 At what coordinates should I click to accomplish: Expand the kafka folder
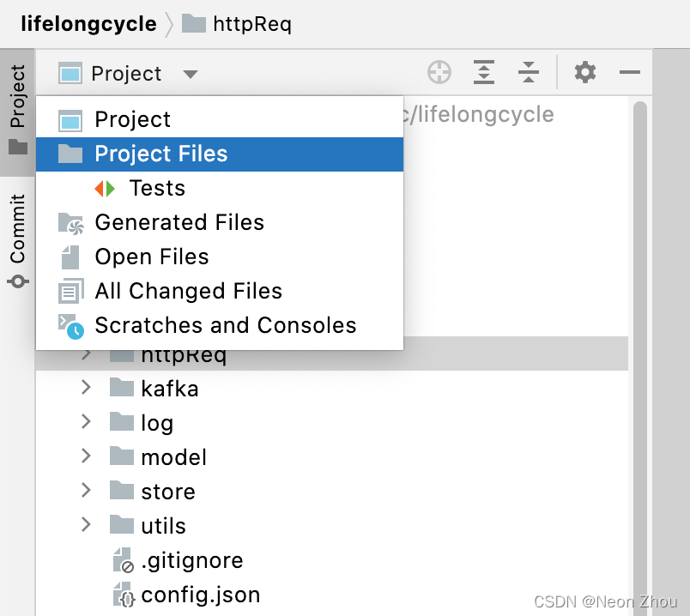(86, 388)
